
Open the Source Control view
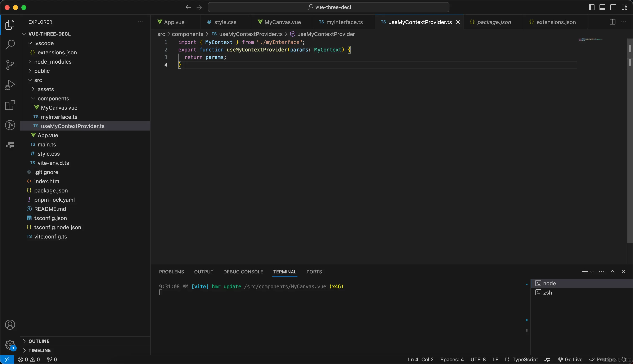tap(10, 65)
